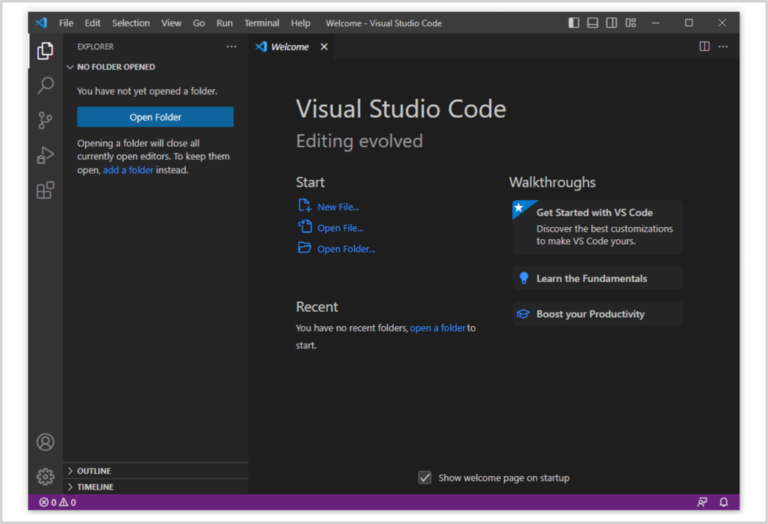Open the Search view icon
Viewport: 768px width, 524px height.
45,86
